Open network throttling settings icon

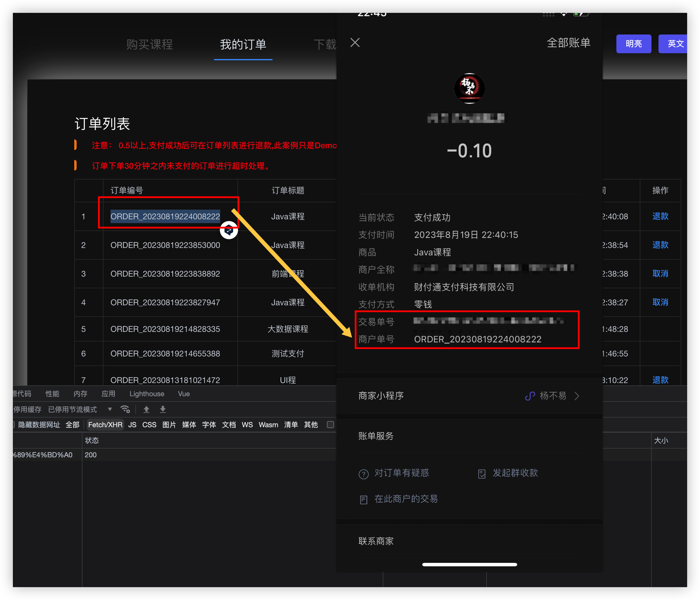[125, 409]
